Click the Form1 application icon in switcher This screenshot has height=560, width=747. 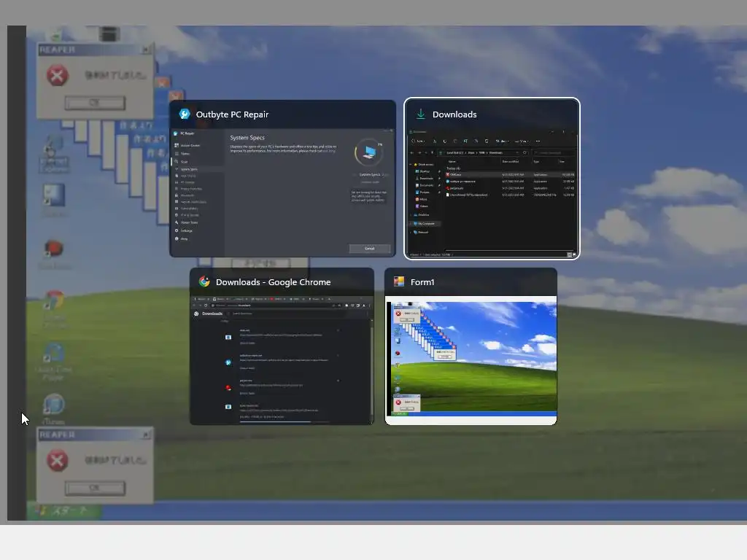pyautogui.click(x=399, y=282)
